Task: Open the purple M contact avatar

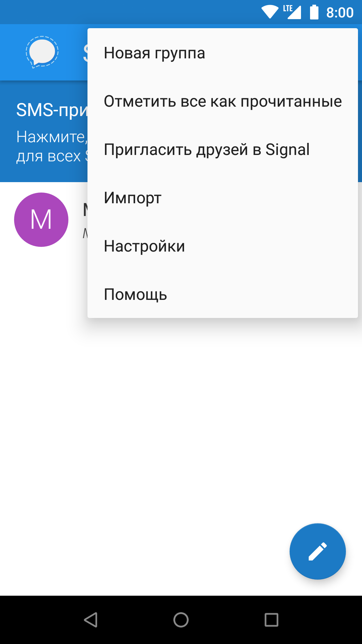Action: [41, 220]
